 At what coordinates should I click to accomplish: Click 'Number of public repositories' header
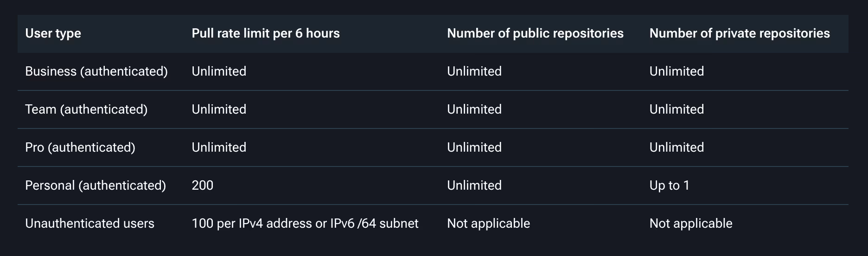click(x=535, y=33)
